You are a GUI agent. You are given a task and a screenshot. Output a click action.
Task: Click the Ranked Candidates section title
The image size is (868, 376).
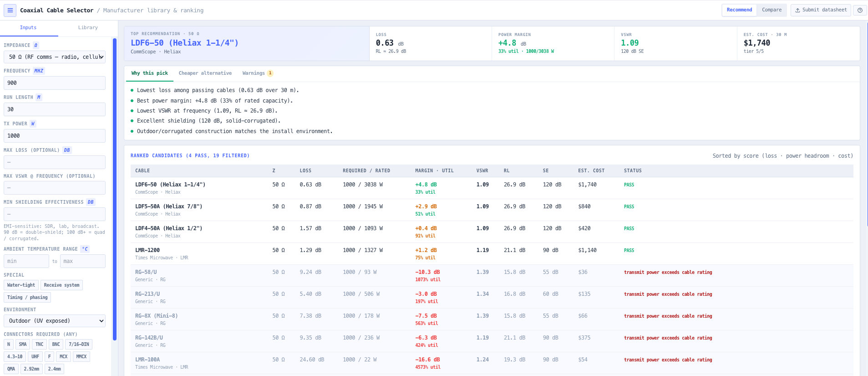[x=190, y=156]
